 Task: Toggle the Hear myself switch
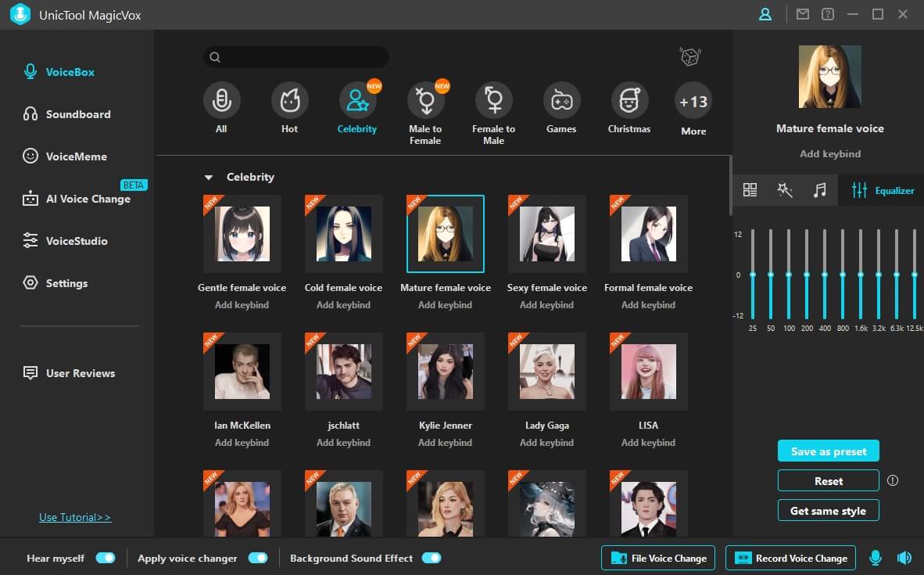click(106, 558)
